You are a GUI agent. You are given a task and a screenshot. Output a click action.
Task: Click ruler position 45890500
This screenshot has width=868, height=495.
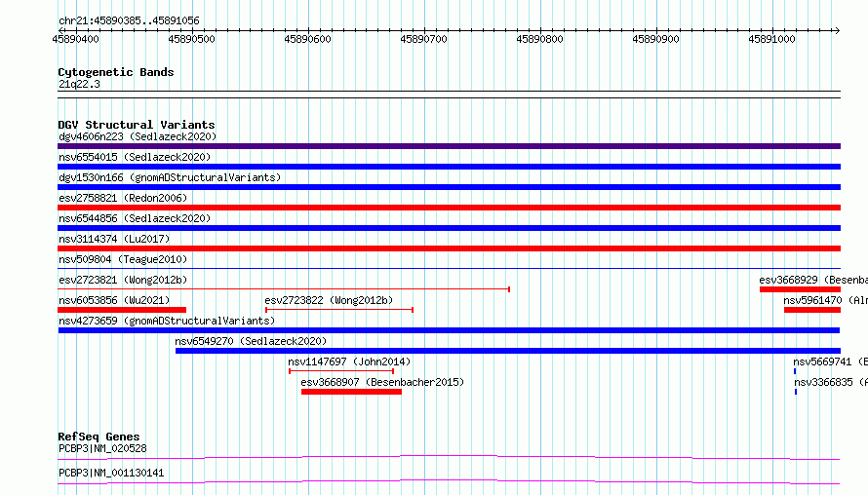click(x=191, y=39)
